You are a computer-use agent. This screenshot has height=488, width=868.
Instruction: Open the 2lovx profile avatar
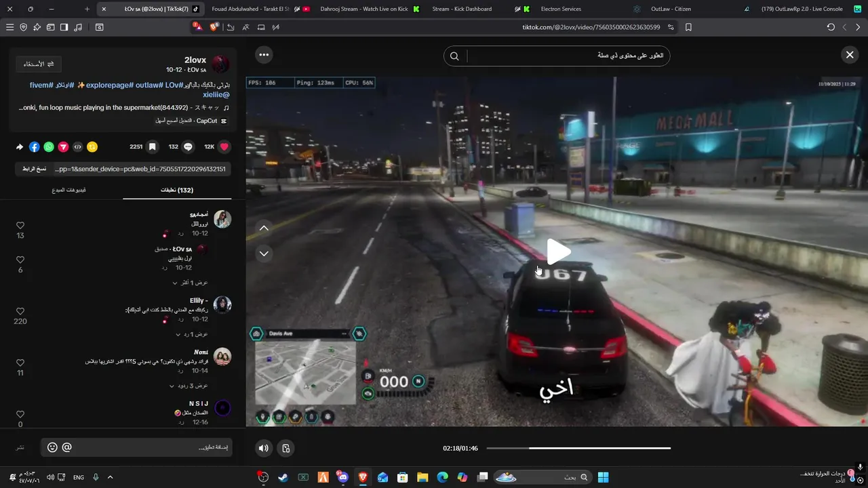pyautogui.click(x=220, y=64)
